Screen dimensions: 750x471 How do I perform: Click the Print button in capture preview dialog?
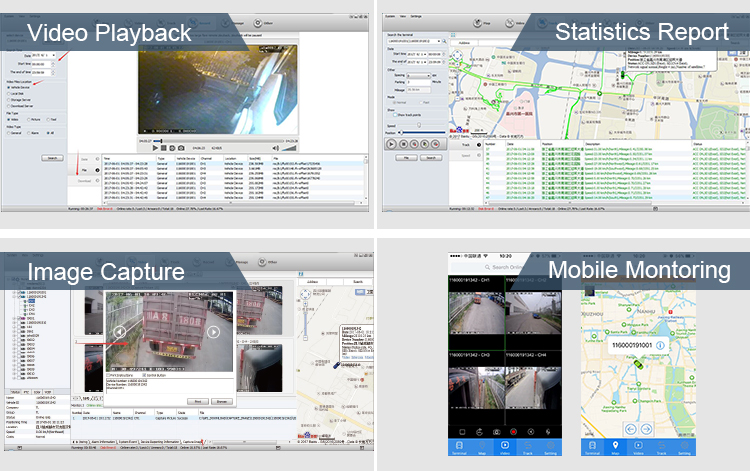(198, 402)
